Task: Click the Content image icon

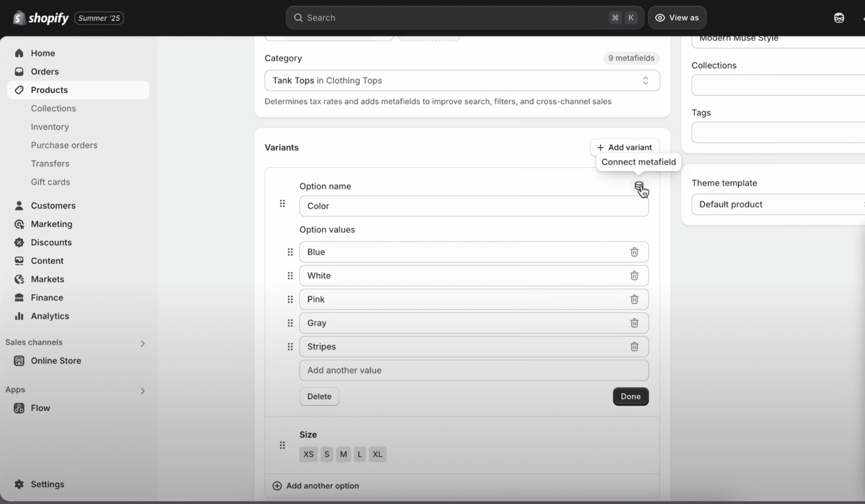Action: tap(19, 261)
